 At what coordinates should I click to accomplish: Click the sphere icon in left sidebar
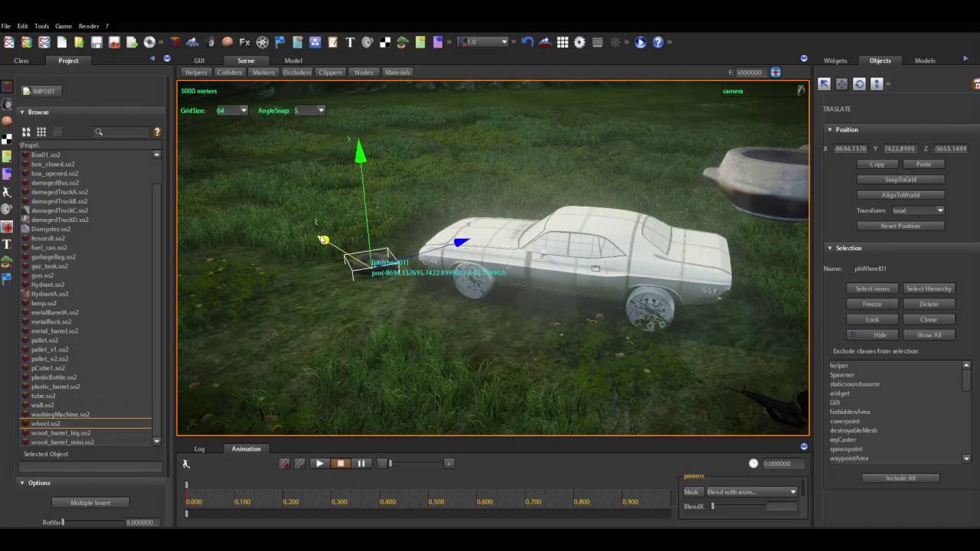click(x=7, y=121)
